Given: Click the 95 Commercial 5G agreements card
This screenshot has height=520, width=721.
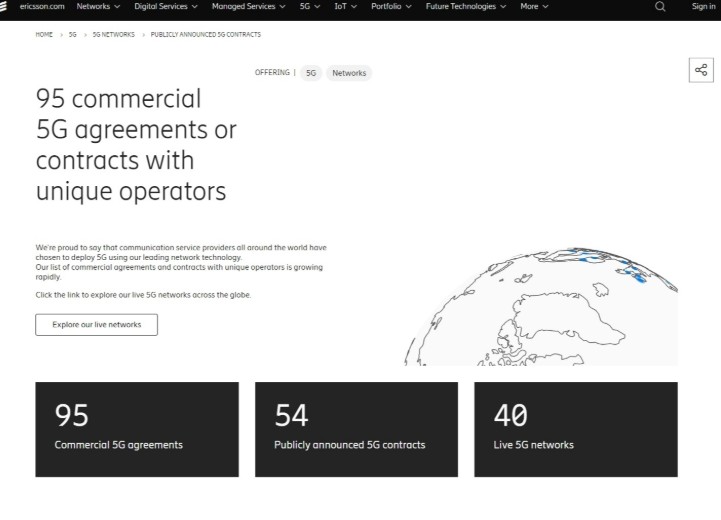Looking at the screenshot, I should tap(137, 429).
